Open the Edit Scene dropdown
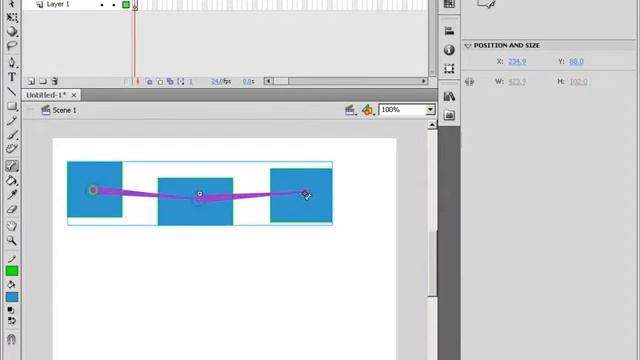This screenshot has width=640, height=360. (350, 110)
